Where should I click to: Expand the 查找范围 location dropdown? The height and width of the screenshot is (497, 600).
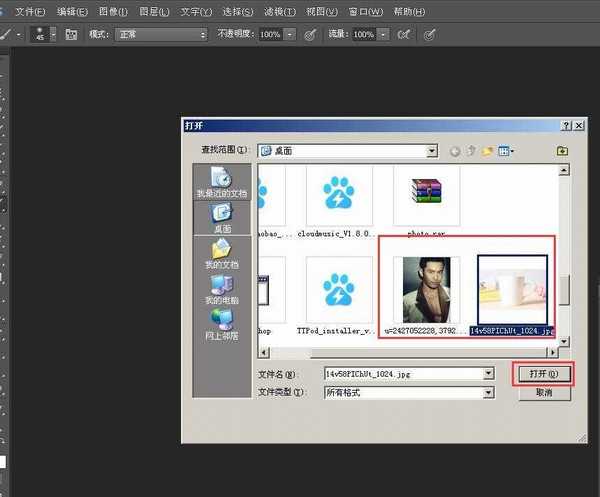pos(432,151)
